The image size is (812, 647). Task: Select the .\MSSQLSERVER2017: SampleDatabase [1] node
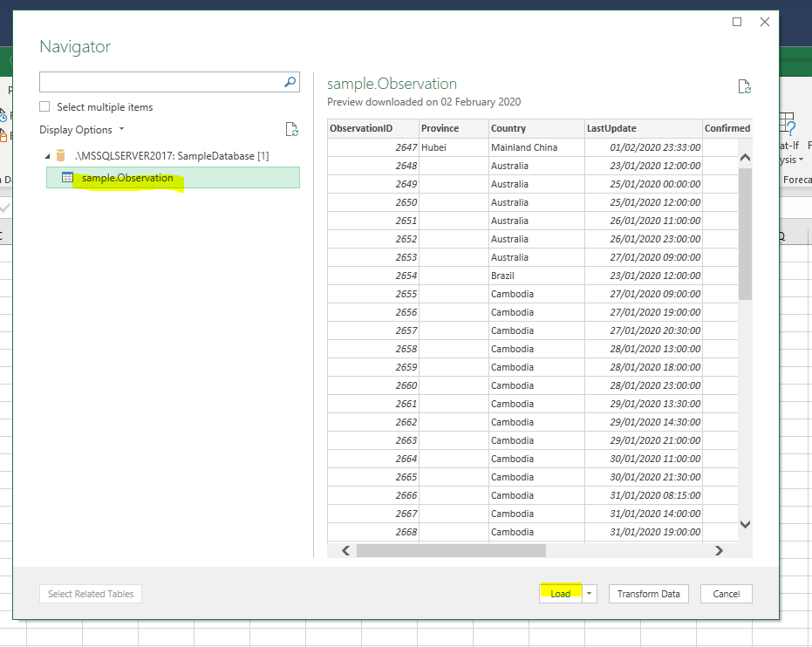172,156
